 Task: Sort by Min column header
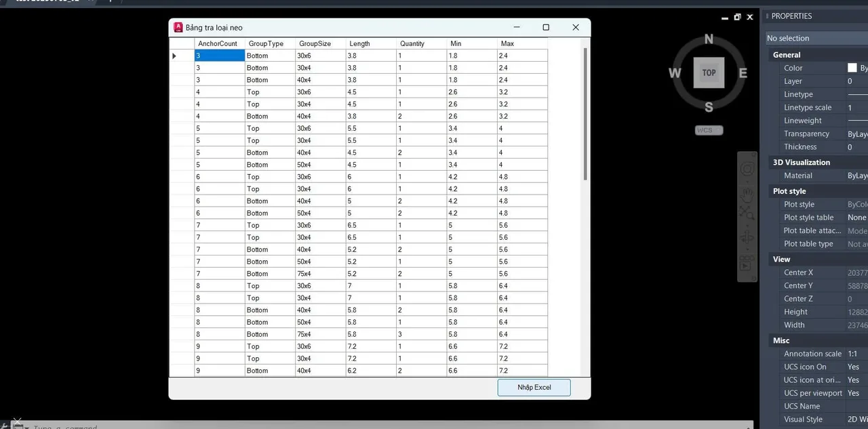472,43
